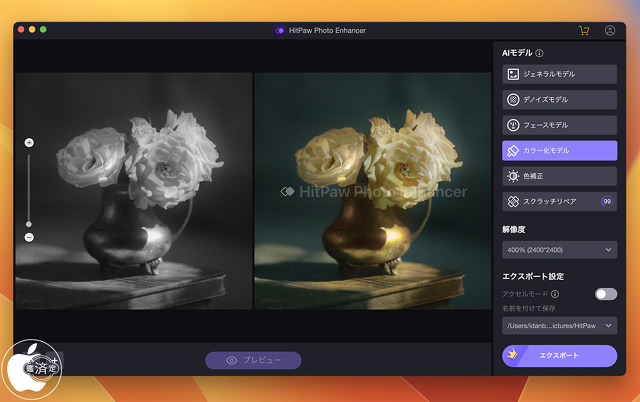Switch to the フェースモデル option

tap(559, 125)
